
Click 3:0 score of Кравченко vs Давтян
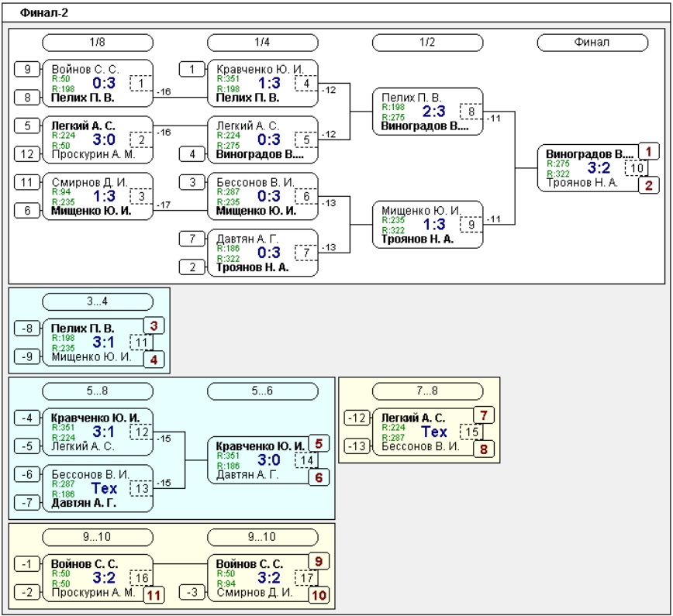[x=269, y=460]
